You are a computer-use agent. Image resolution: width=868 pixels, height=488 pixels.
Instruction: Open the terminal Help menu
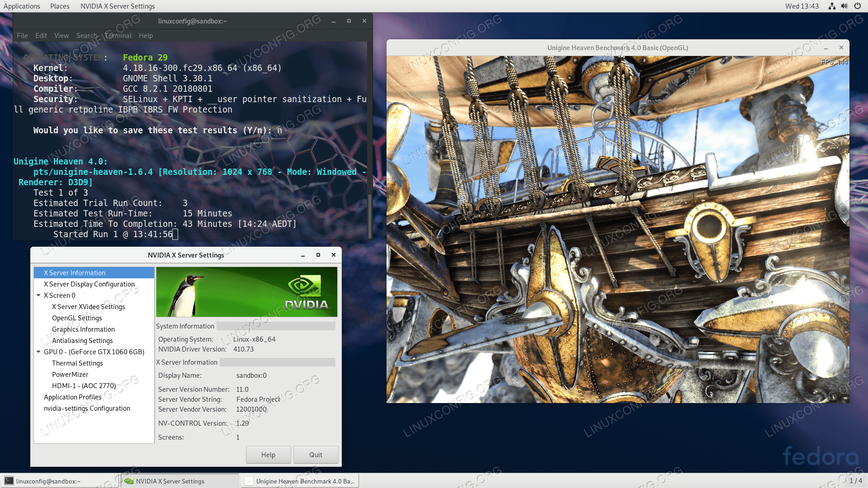146,35
